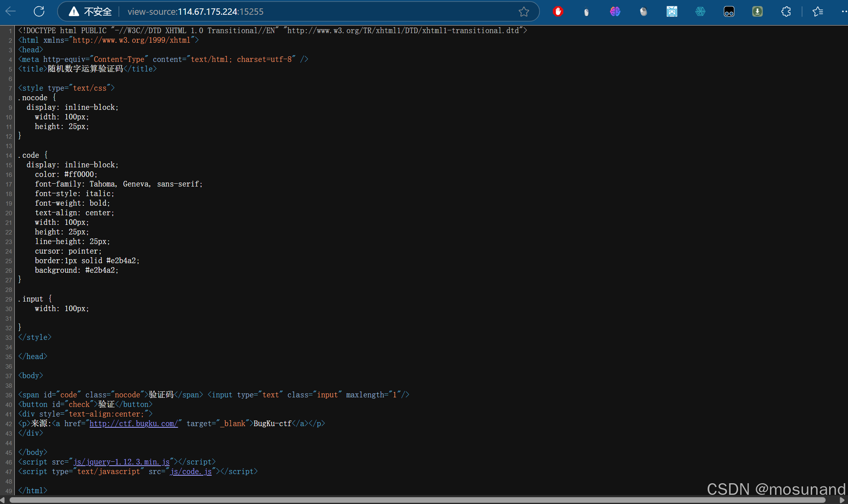Click the scrollbar left arrow

pyautogui.click(x=3, y=500)
